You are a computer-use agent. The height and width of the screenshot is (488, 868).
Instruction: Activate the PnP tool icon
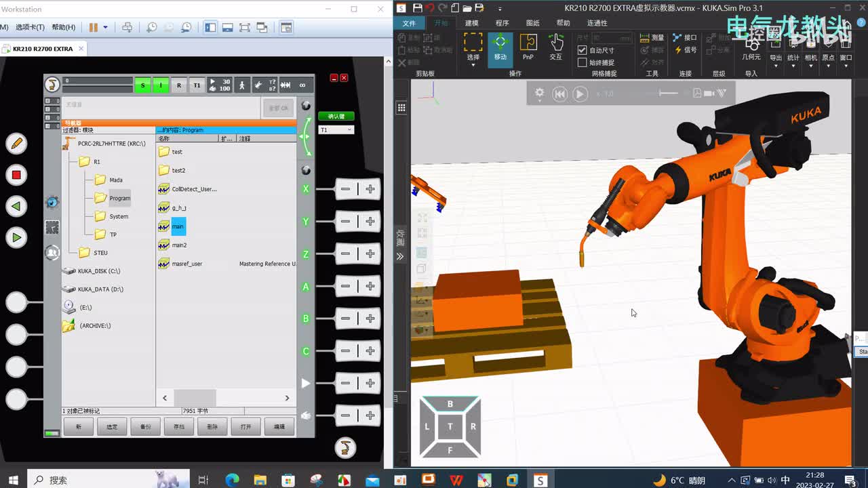point(528,46)
